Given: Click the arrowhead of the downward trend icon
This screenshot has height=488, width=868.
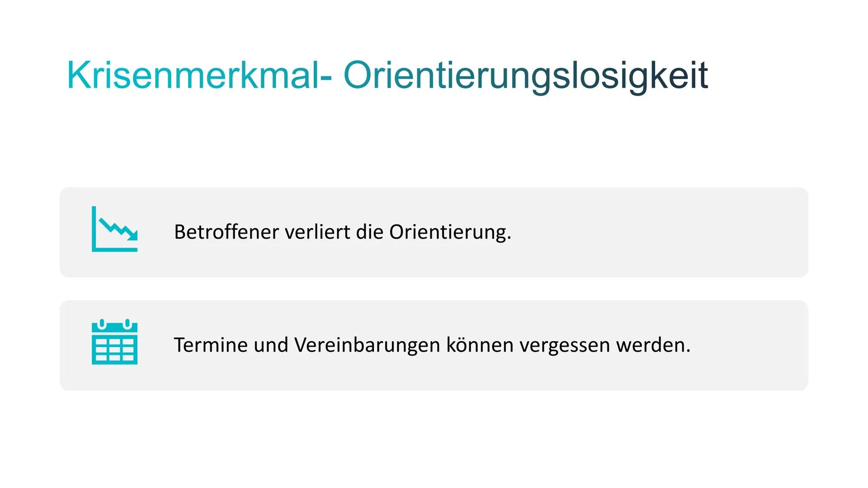Looking at the screenshot, I should 132,235.
